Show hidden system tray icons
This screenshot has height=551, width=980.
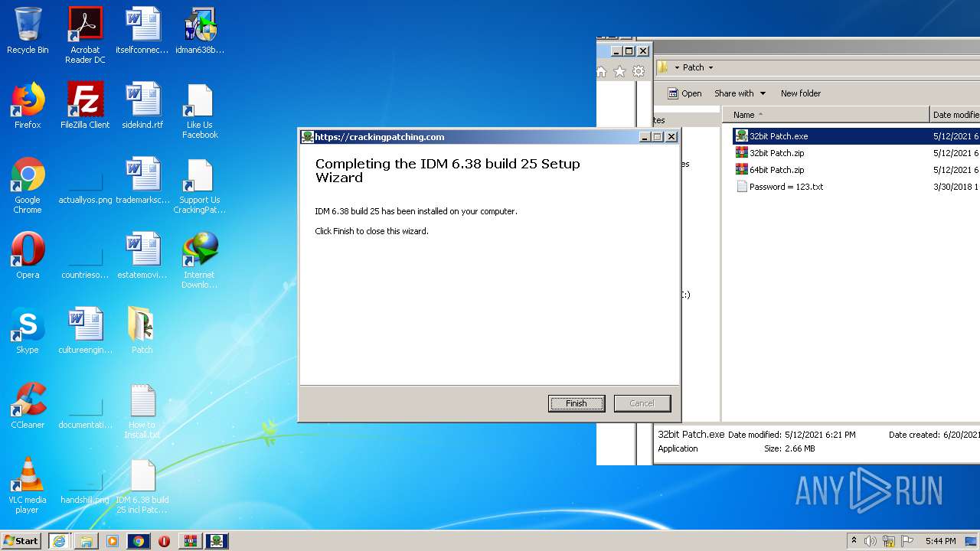854,540
